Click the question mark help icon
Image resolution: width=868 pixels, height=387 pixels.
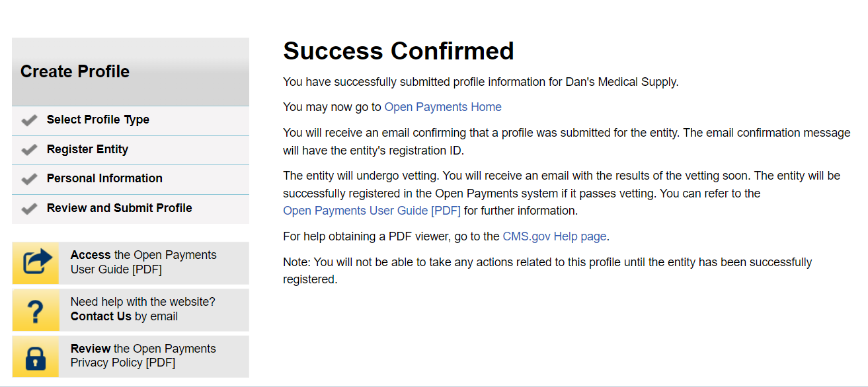(x=36, y=310)
